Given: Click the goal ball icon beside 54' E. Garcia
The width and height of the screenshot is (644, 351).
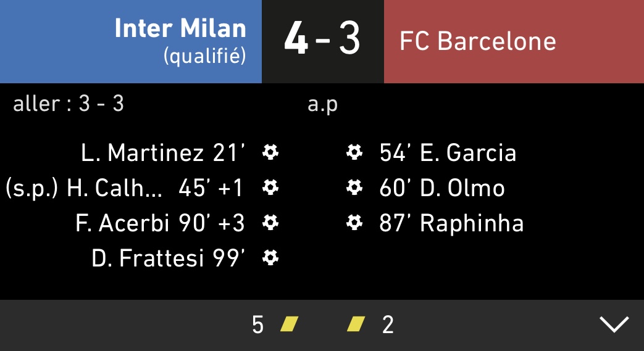Looking at the screenshot, I should pyautogui.click(x=354, y=152).
